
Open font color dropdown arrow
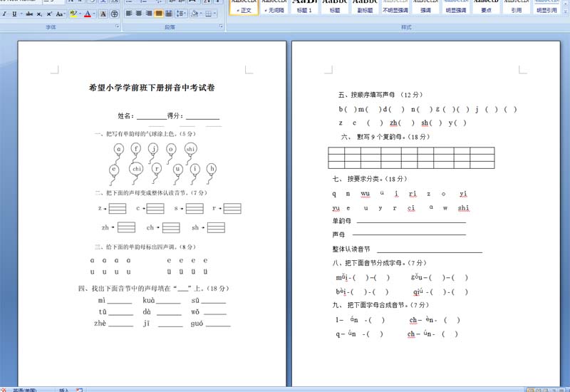pos(94,14)
